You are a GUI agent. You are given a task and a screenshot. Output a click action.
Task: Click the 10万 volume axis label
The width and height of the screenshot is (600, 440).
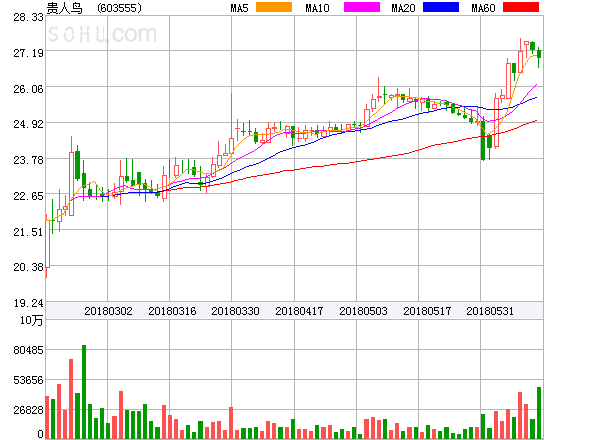pos(31,320)
